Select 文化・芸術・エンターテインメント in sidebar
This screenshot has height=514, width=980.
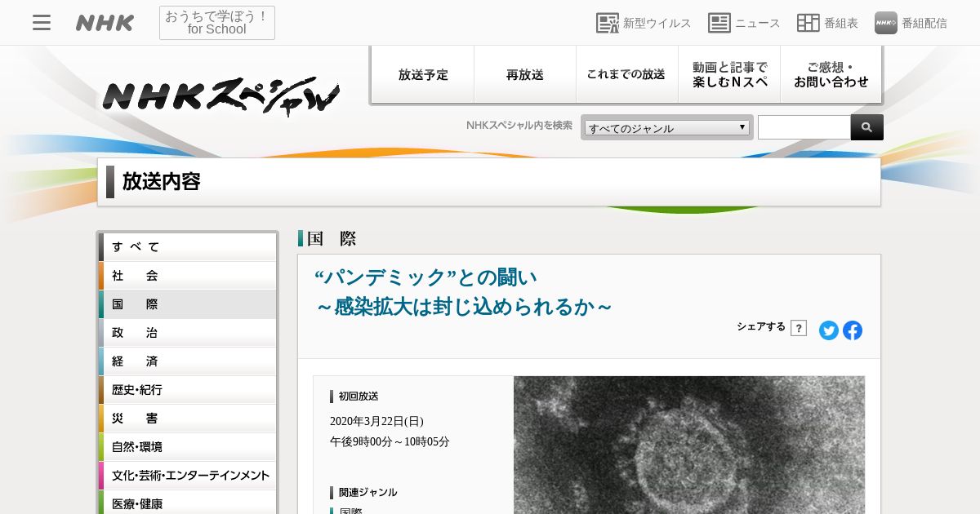(188, 475)
